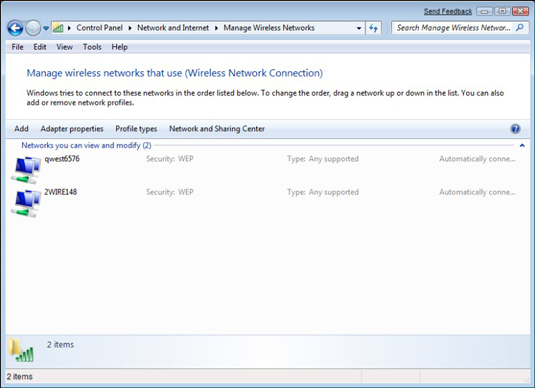535x388 pixels.
Task: Close the Manage Wireless Networks window
Action: click(521, 11)
